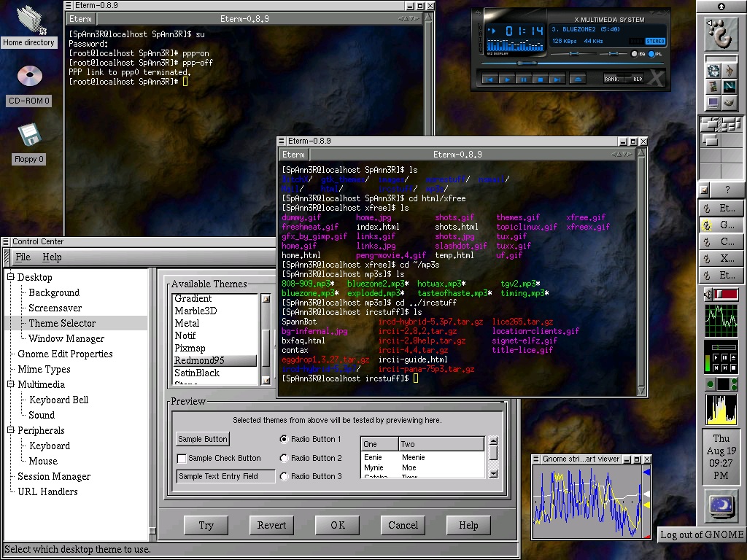Stop playback in XMMS
Viewport: 747px width, 560px height.
pyautogui.click(x=541, y=79)
